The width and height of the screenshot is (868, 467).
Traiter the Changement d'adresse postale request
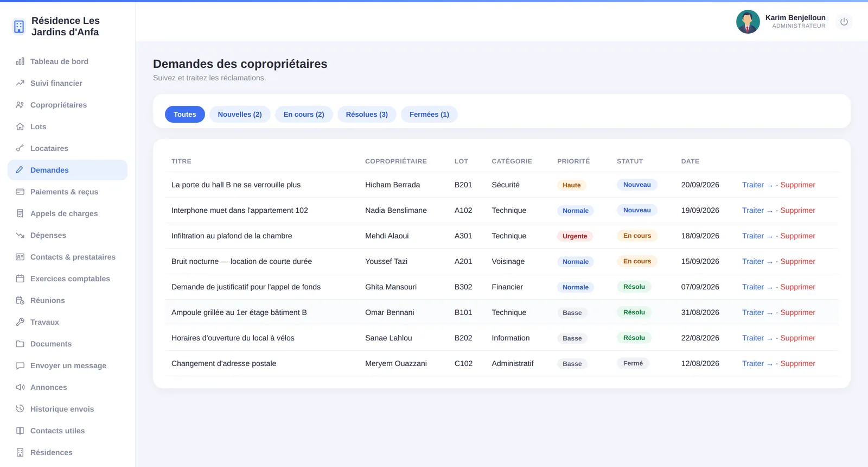[x=757, y=363]
